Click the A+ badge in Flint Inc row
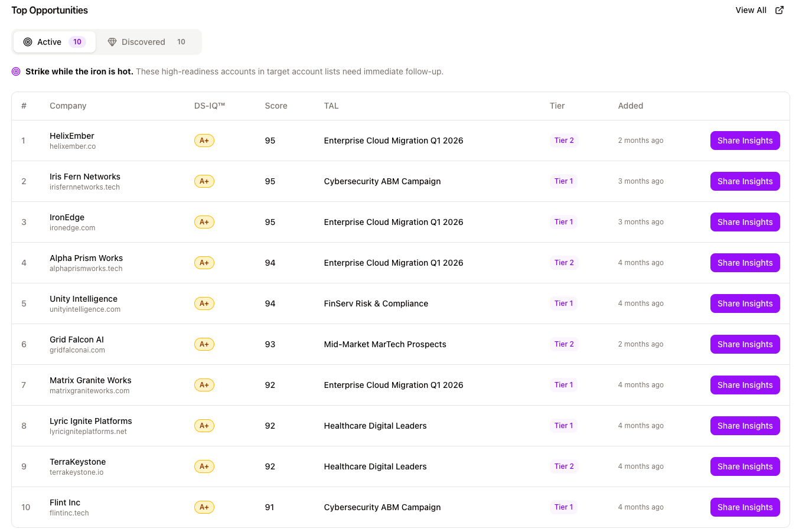Image resolution: width=799 pixels, height=532 pixels. click(204, 507)
